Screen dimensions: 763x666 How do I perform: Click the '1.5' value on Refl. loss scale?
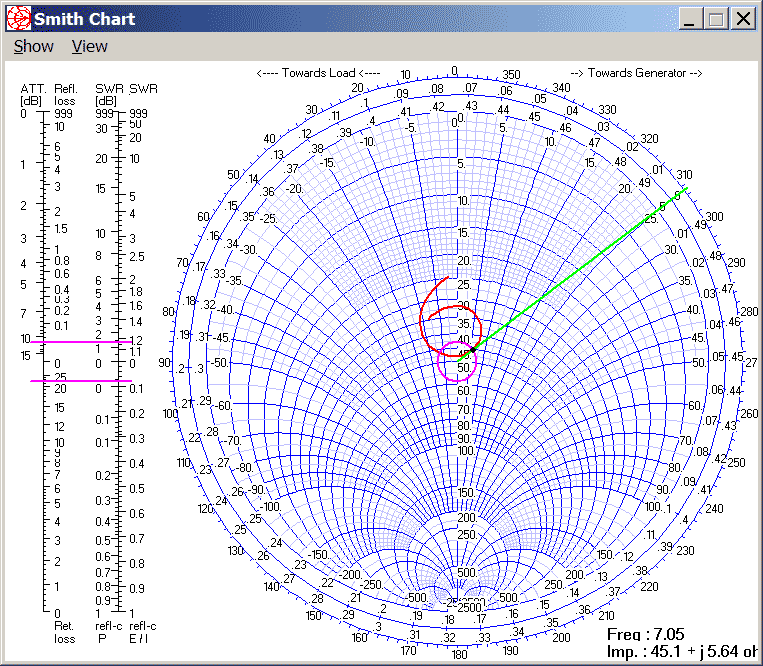tap(61, 229)
